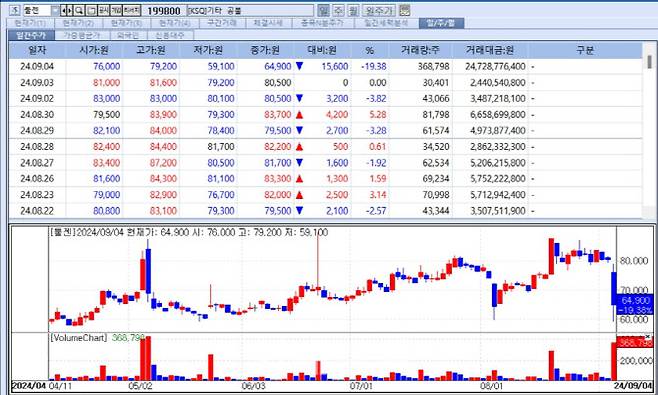Close the VolumeChart pane with the x
Screen dimensions: 658x395
click(x=648, y=337)
